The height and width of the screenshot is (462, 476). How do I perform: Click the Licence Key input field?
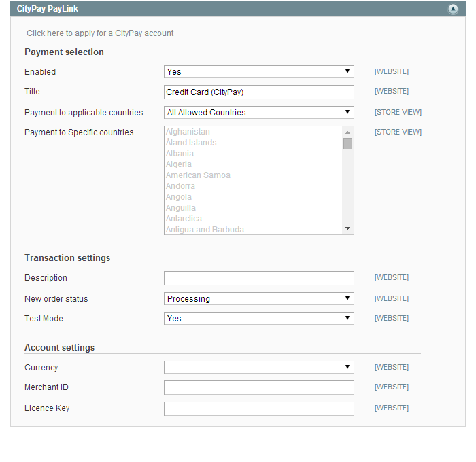click(x=259, y=408)
